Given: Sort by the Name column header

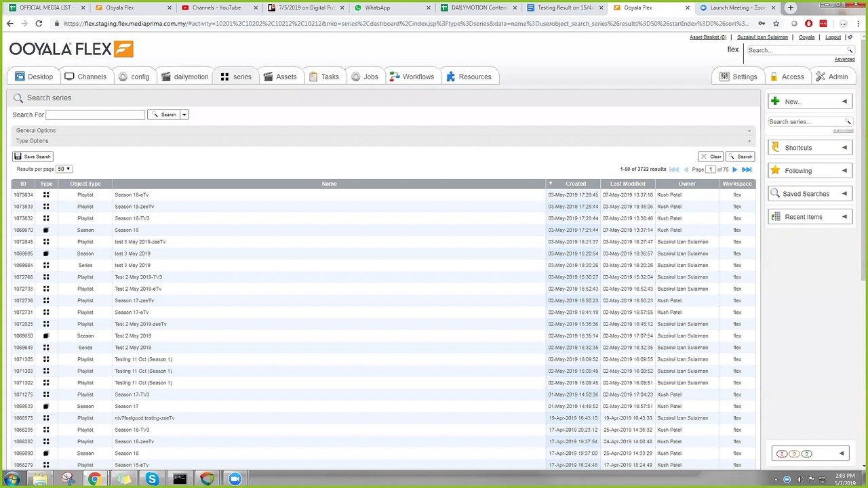Looking at the screenshot, I should pyautogui.click(x=329, y=184).
